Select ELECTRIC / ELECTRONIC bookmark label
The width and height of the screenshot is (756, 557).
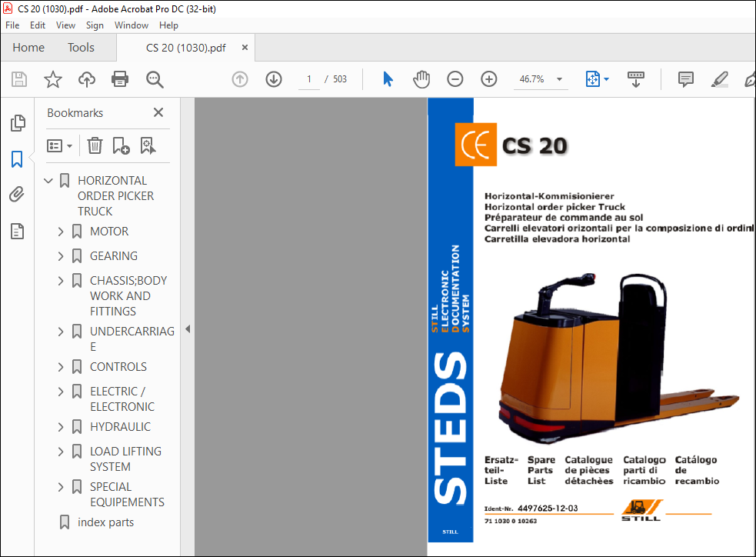(x=122, y=399)
